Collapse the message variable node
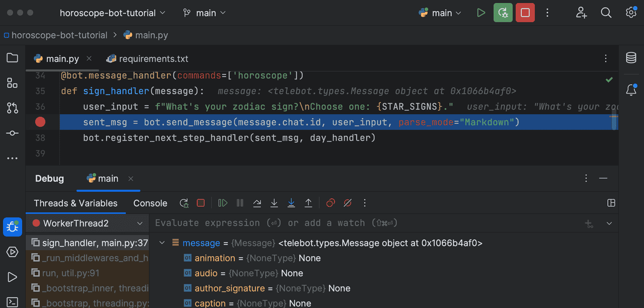644x308 pixels. pos(162,243)
